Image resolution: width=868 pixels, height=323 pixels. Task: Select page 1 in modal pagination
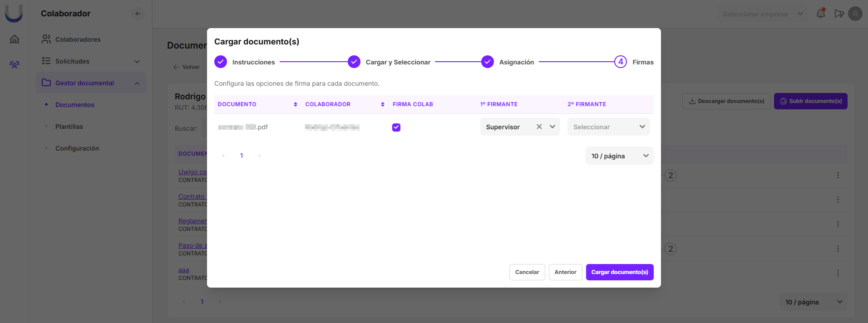coord(242,156)
